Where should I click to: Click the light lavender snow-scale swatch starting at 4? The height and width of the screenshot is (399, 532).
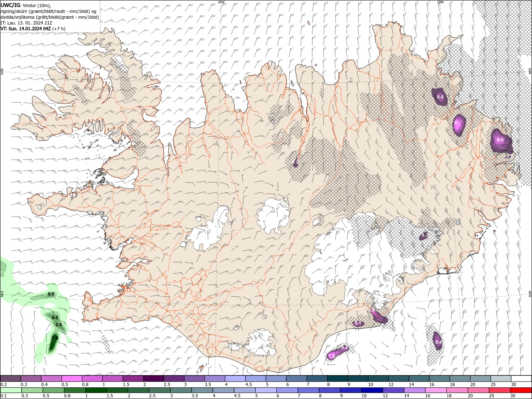(235, 379)
